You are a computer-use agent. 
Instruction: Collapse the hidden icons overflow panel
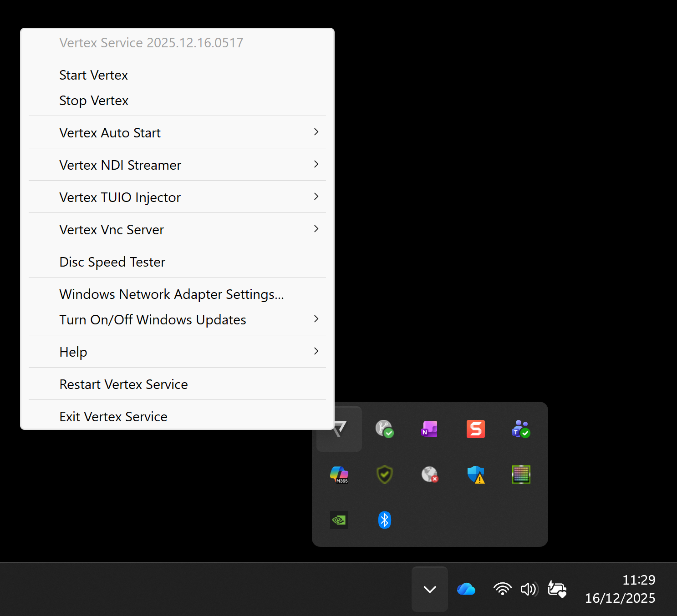429,589
